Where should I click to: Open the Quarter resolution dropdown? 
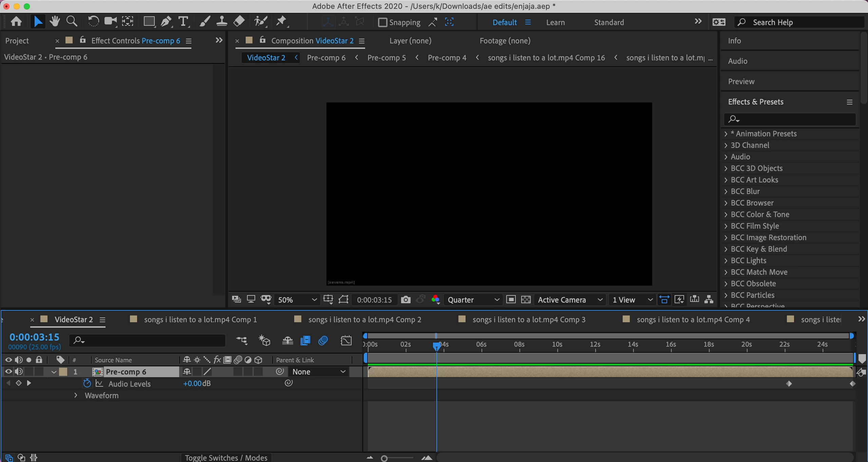point(473,300)
